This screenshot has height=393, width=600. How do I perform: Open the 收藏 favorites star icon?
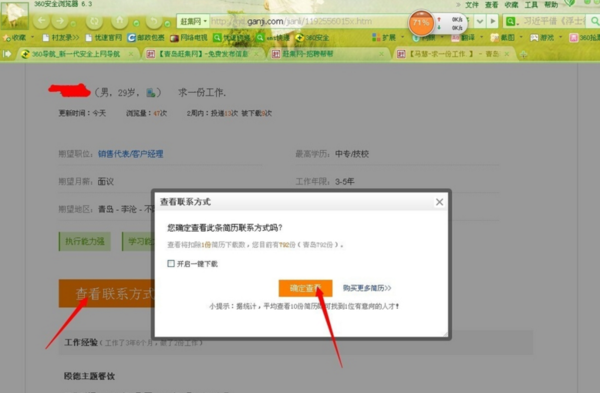7,38
